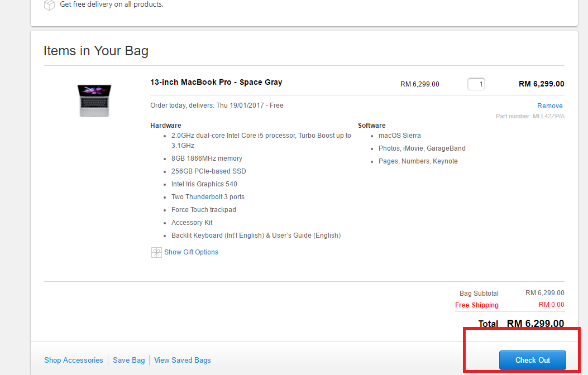Click the gift box icon
Image resolution: width=588 pixels, height=375 pixels.
coord(156,252)
